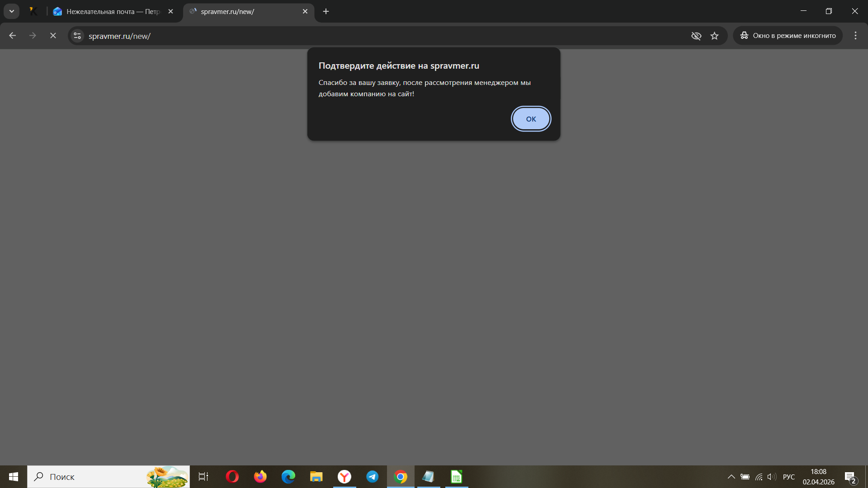Open site information icon in address bar
Image resolution: width=868 pixels, height=488 pixels.
(x=77, y=36)
